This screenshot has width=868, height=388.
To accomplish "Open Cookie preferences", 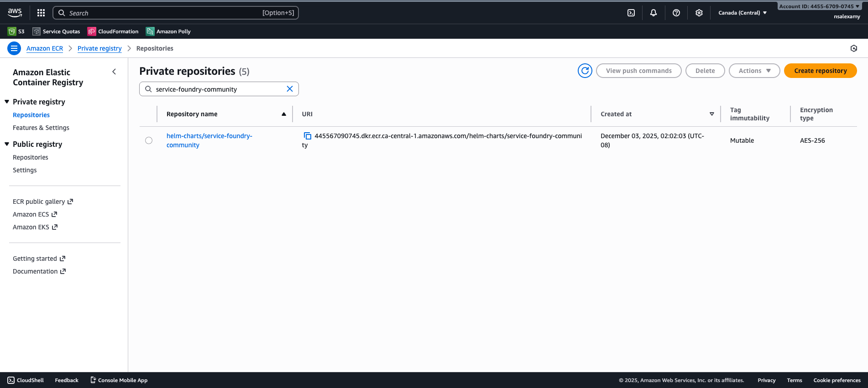I will click(x=837, y=380).
